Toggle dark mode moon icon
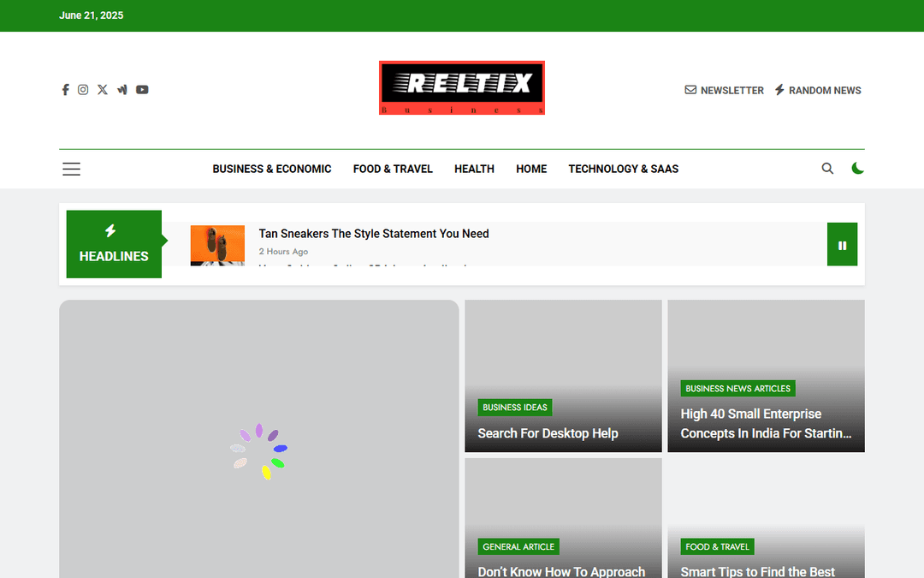924x578 pixels. click(x=857, y=169)
